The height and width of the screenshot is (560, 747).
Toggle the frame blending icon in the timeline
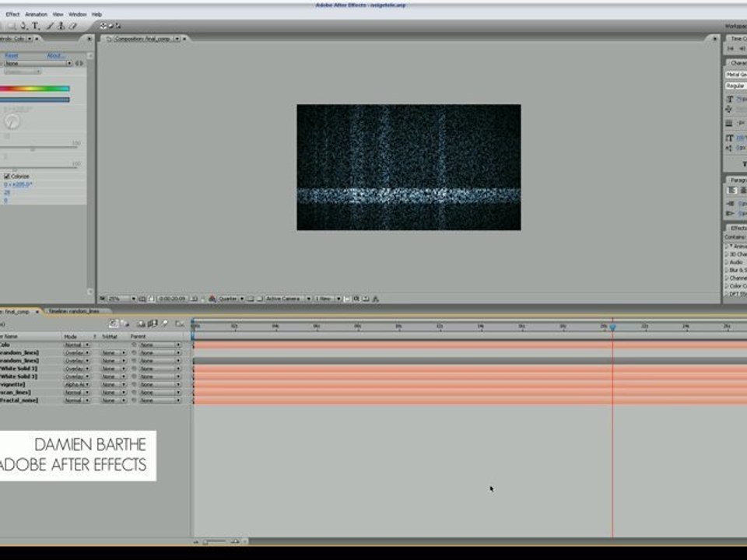click(153, 324)
